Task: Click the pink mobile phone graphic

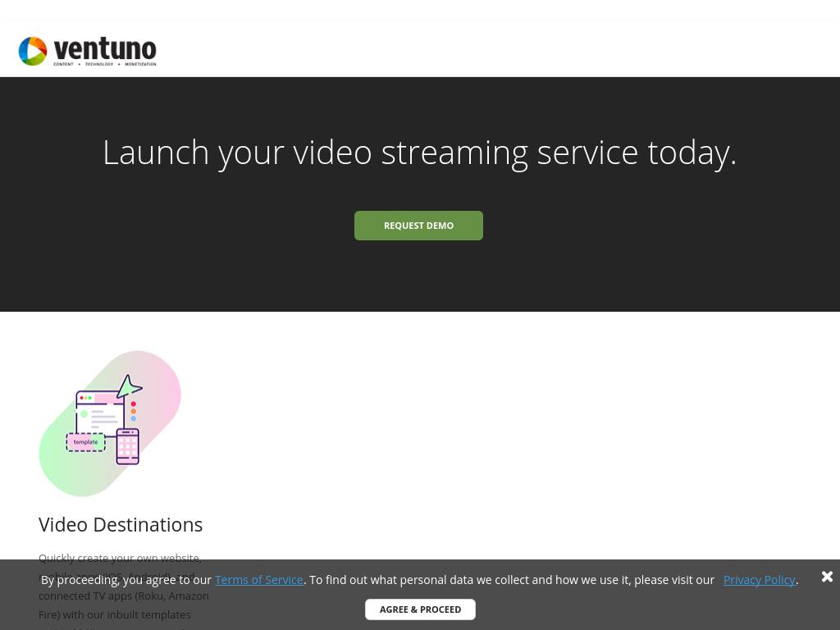Action: pos(127,446)
